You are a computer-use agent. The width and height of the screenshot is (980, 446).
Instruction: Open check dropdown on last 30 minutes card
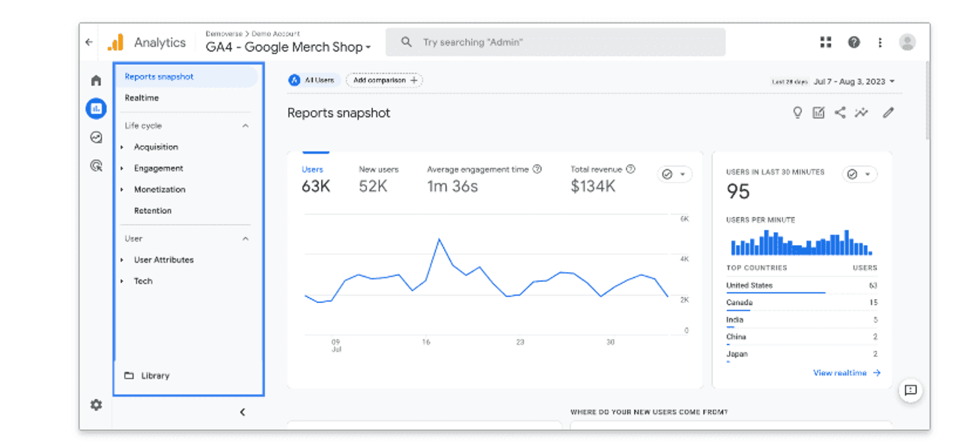click(x=859, y=174)
